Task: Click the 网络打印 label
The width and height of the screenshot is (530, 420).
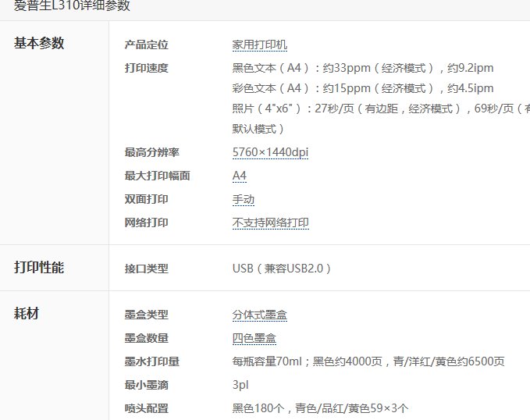Action: coord(147,222)
